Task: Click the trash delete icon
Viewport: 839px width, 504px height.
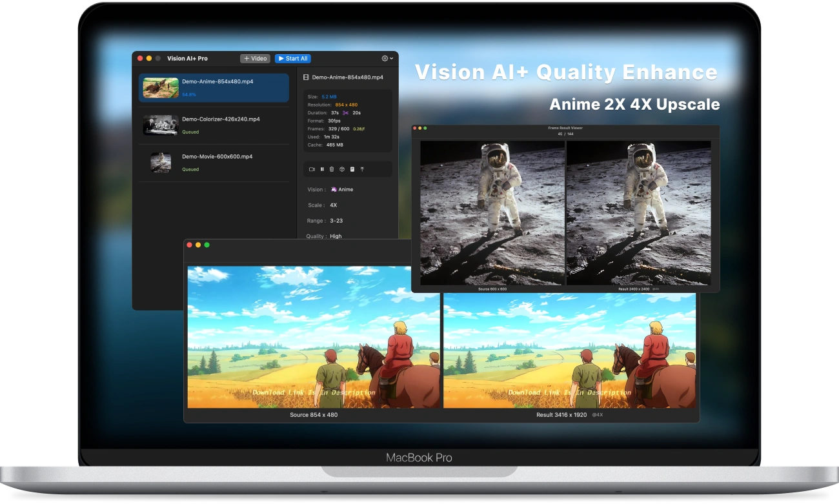Action: pyautogui.click(x=332, y=169)
